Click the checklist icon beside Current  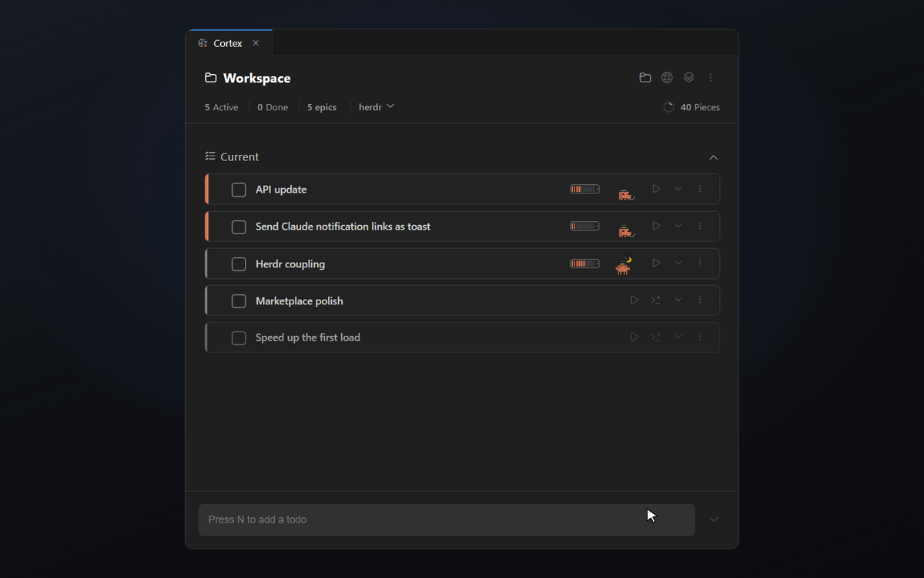point(210,156)
